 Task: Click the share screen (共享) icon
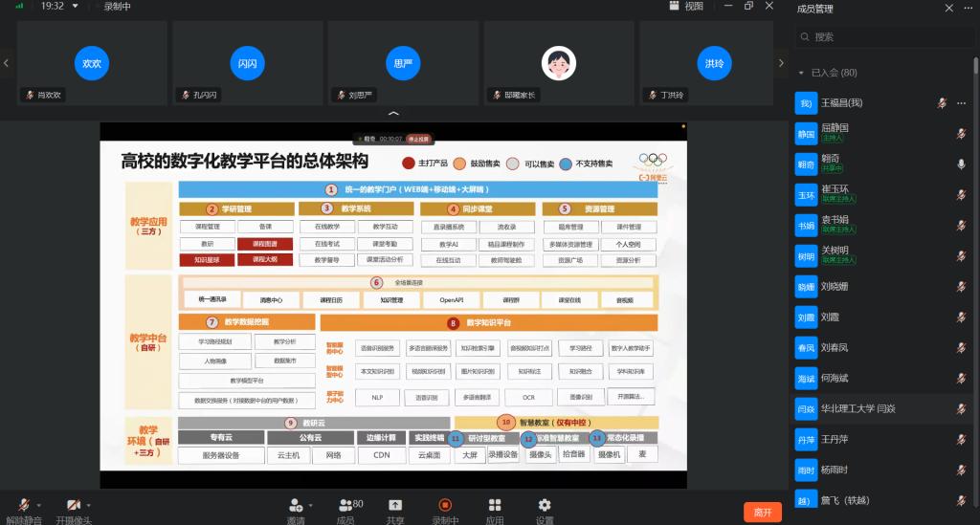[x=395, y=505]
